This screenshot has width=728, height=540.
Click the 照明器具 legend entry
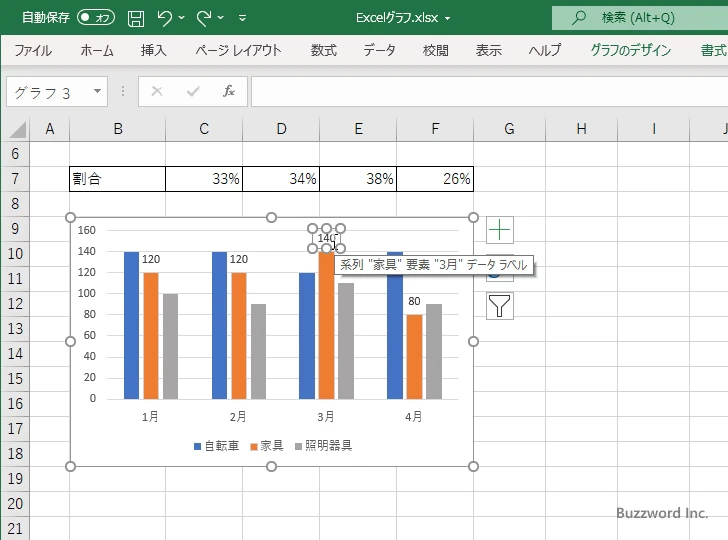point(324,446)
